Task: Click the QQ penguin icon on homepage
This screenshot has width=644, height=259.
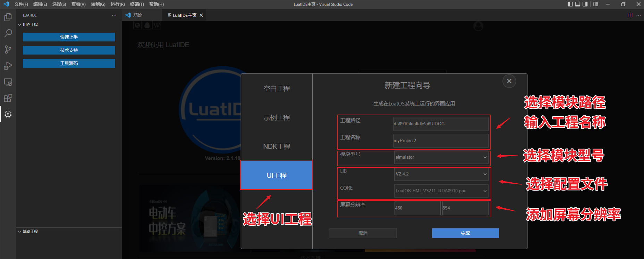Action: [147, 25]
